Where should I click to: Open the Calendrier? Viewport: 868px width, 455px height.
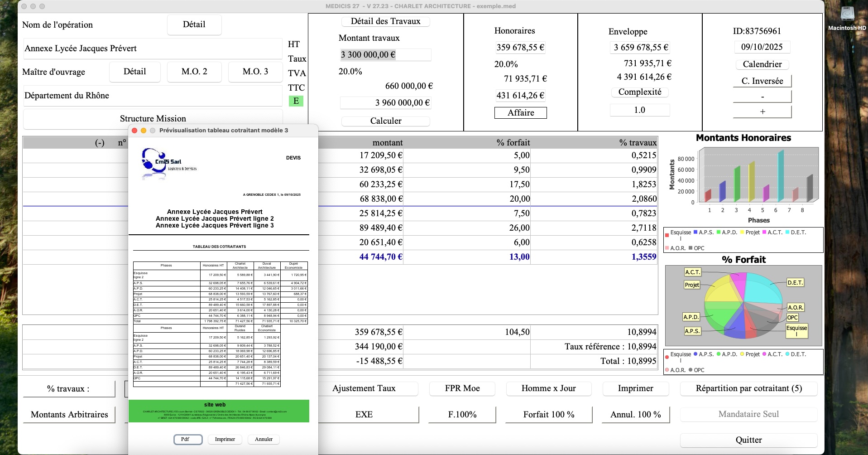[762, 64]
